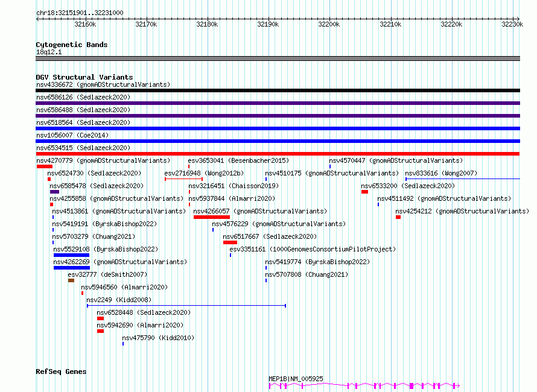Open the nsv2249 Kidd2008 label

pyautogui.click(x=119, y=300)
